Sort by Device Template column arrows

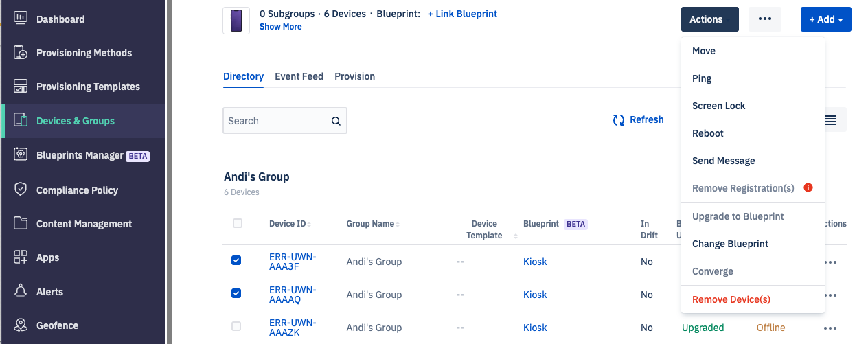click(516, 236)
